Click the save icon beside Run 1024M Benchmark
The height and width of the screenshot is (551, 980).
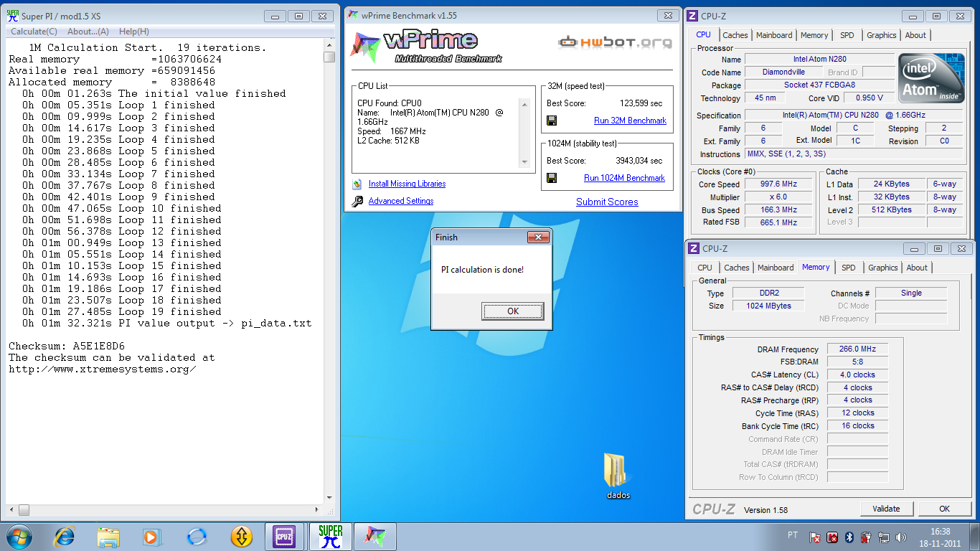tap(552, 178)
